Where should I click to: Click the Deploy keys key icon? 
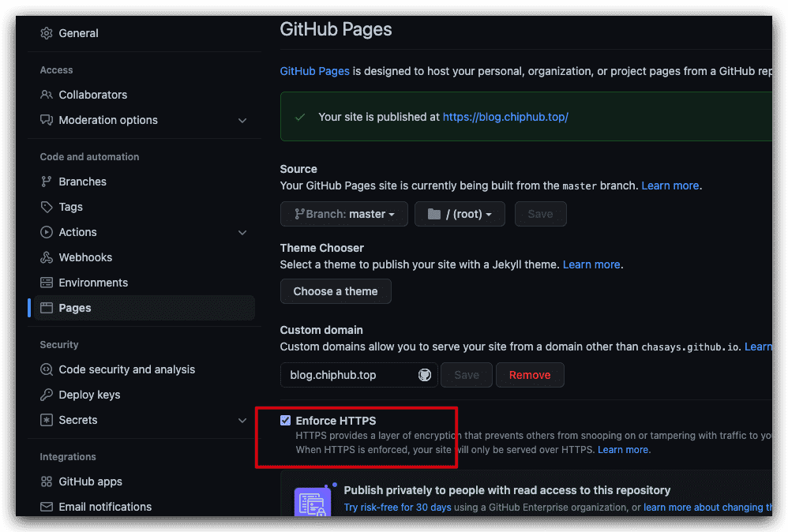[x=47, y=395]
